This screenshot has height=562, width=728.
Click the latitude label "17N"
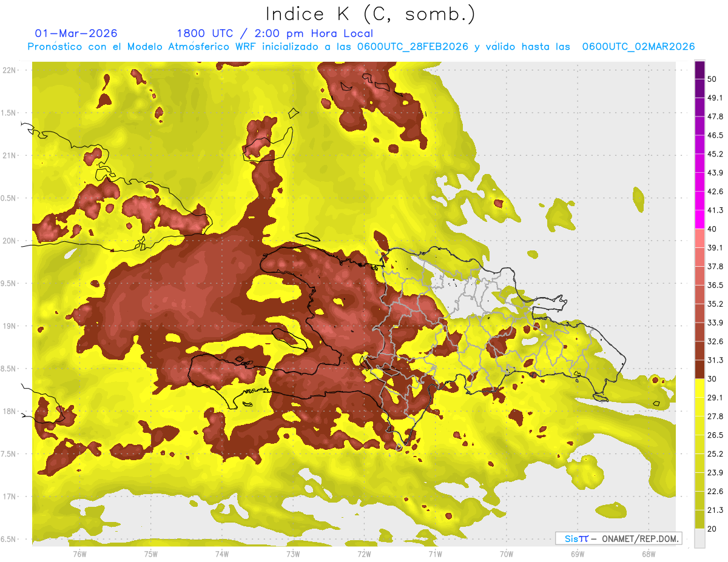point(10,497)
